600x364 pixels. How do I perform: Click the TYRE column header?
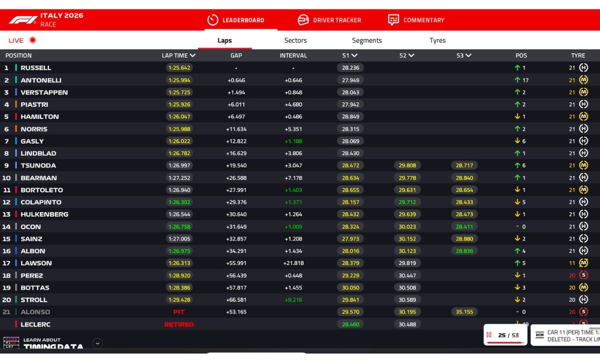[578, 55]
